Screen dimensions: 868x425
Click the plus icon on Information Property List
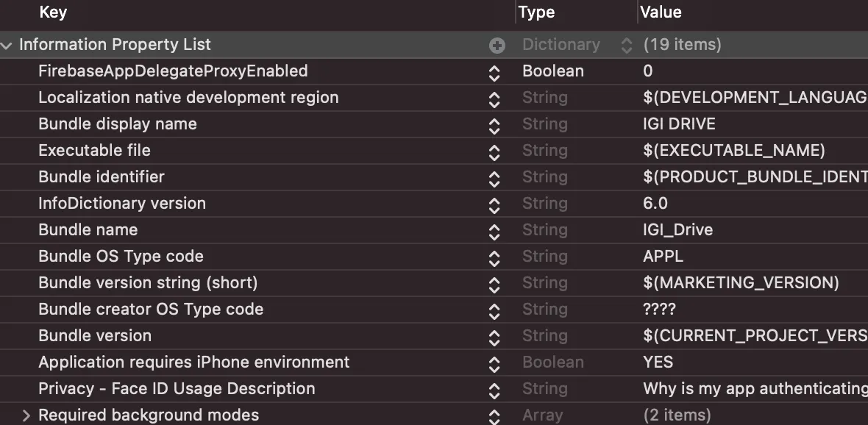497,46
